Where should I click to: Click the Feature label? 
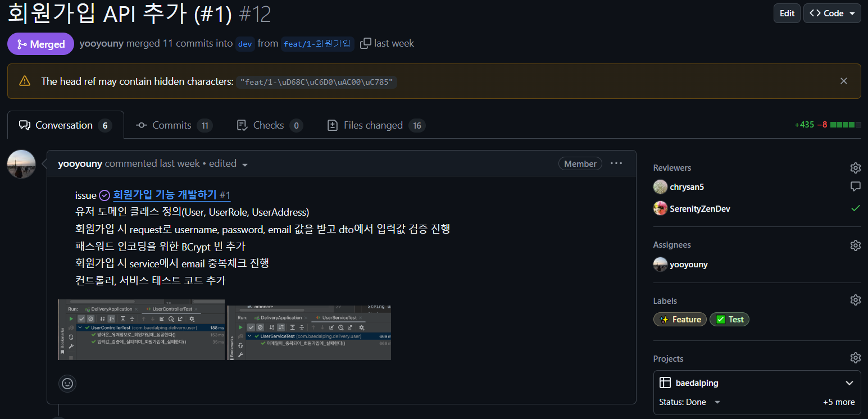click(680, 320)
